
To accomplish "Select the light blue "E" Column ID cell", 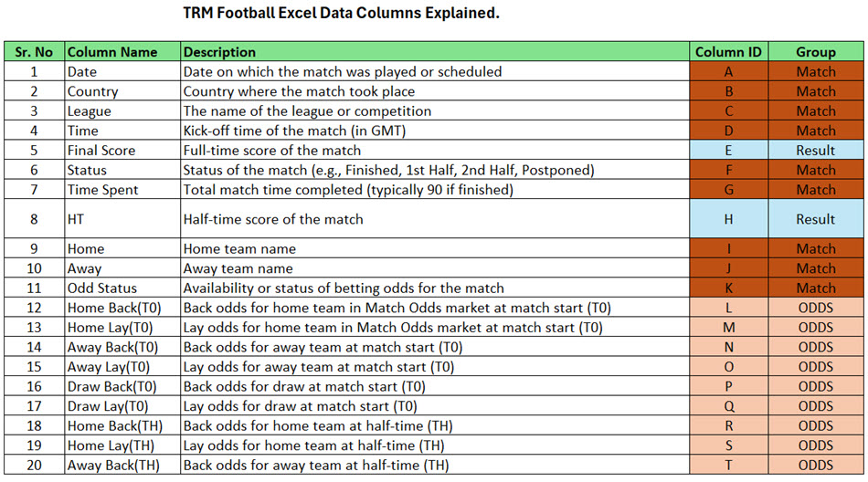I will click(x=728, y=150).
